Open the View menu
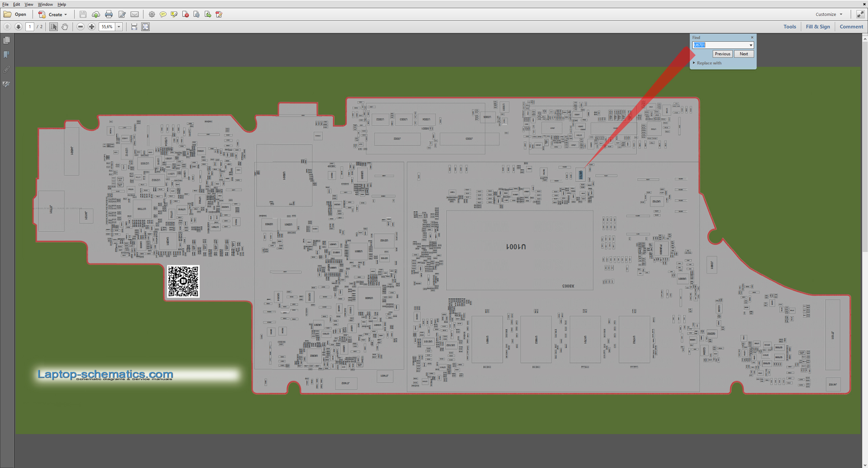 tap(29, 4)
